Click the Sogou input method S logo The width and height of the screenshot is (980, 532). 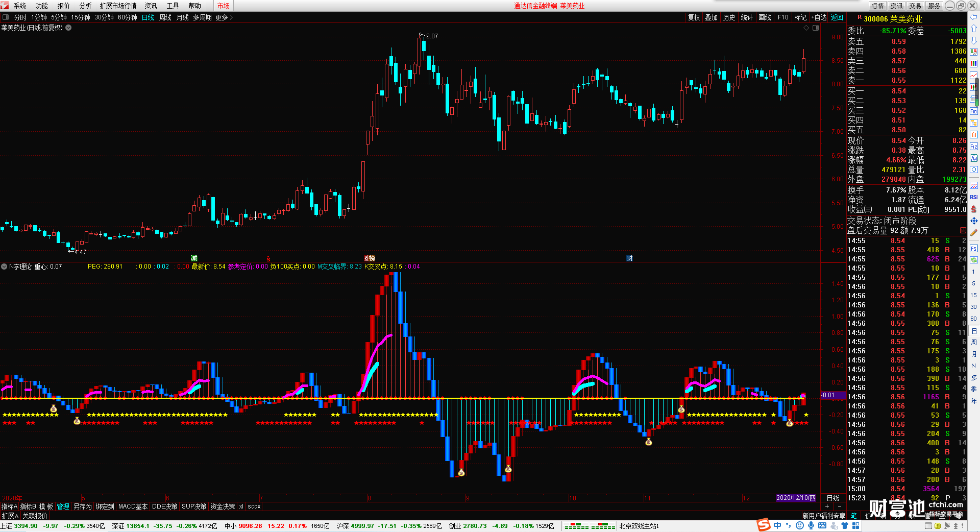764,525
